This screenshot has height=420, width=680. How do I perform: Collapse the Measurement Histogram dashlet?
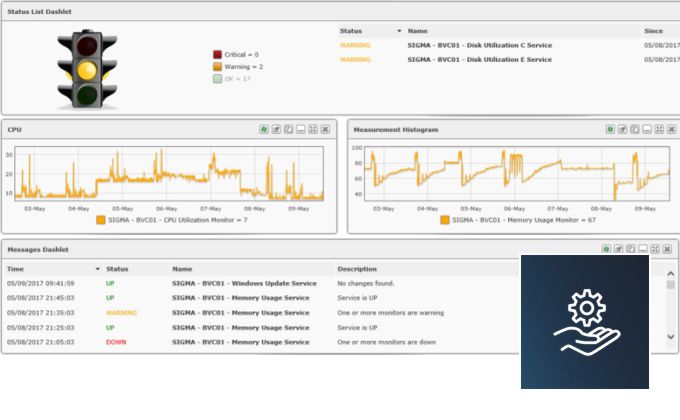coord(647,129)
